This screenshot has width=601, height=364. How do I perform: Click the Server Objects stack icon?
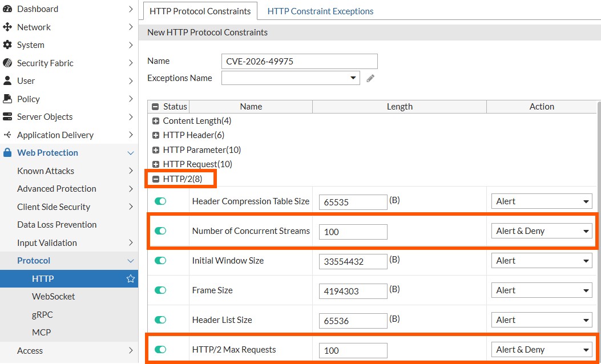[x=7, y=116]
